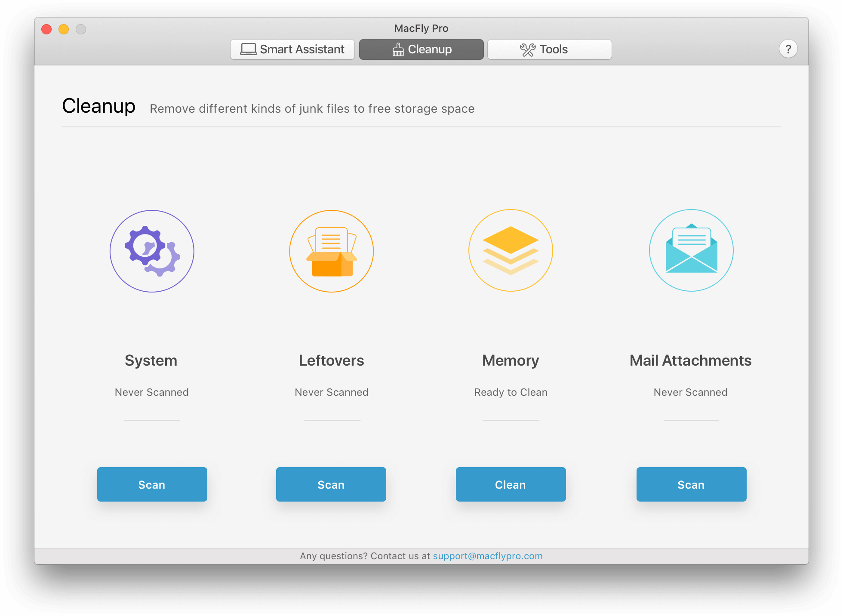Click the Mail Attachments envelope icon
The width and height of the screenshot is (843, 616).
coord(691,250)
